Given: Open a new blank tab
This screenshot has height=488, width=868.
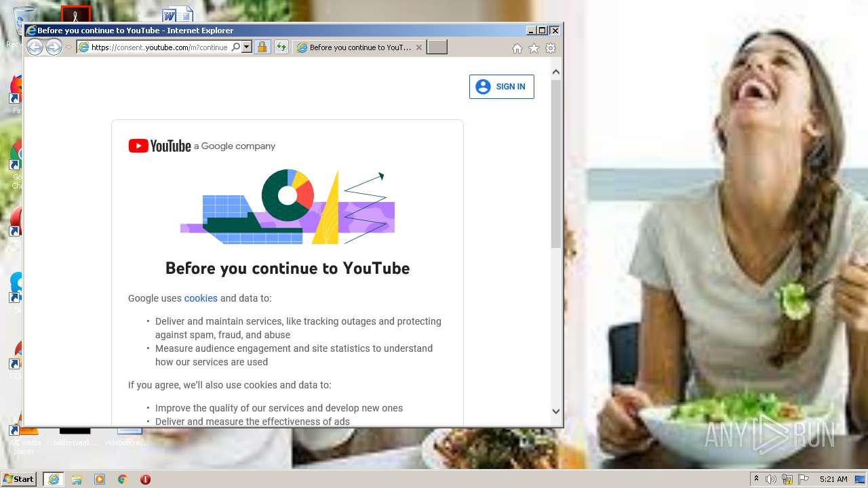Looking at the screenshot, I should click(x=437, y=47).
